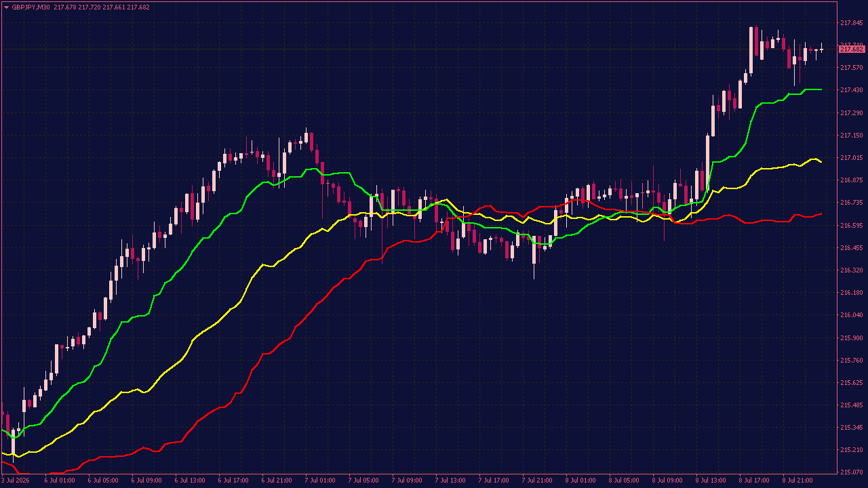The height and width of the screenshot is (488, 868).
Task: Click the 6 Jul 01:00 time label
Action: coord(60,481)
